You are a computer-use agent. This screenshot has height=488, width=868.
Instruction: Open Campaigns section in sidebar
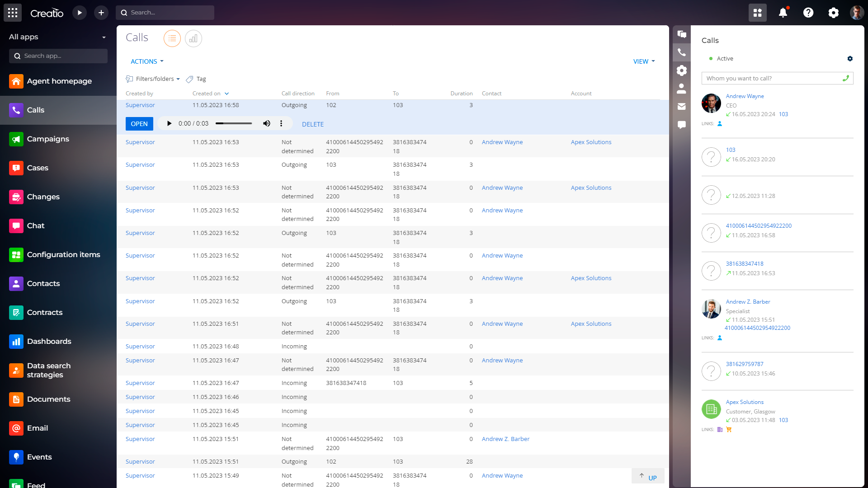48,139
